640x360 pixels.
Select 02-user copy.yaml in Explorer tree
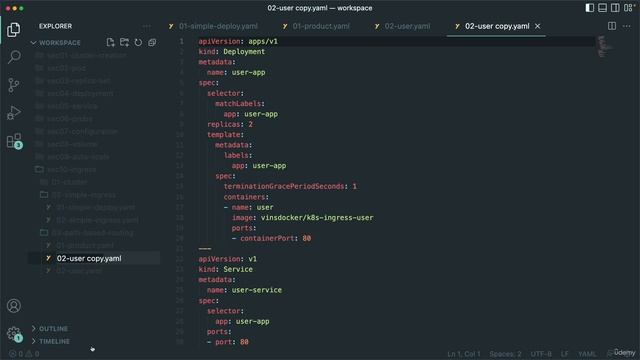tap(94, 258)
